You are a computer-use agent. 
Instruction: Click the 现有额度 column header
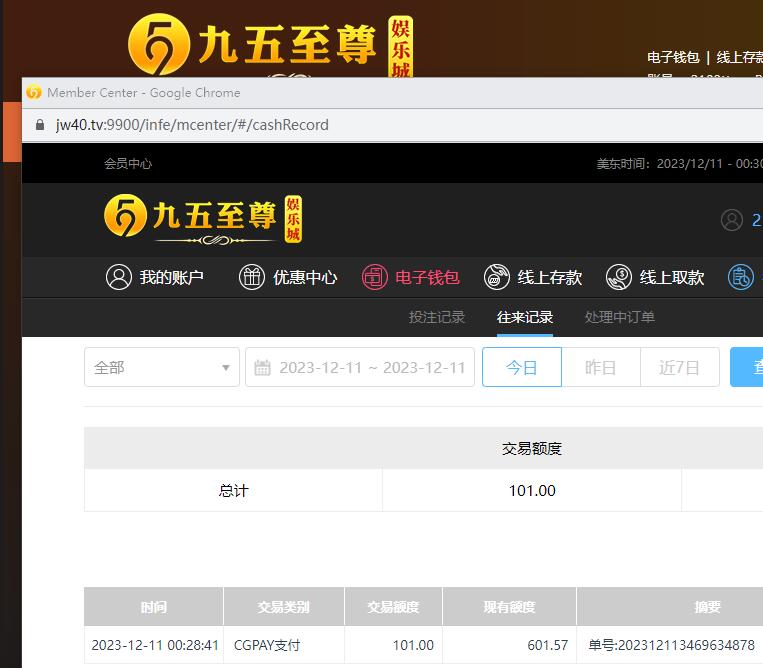point(509,607)
